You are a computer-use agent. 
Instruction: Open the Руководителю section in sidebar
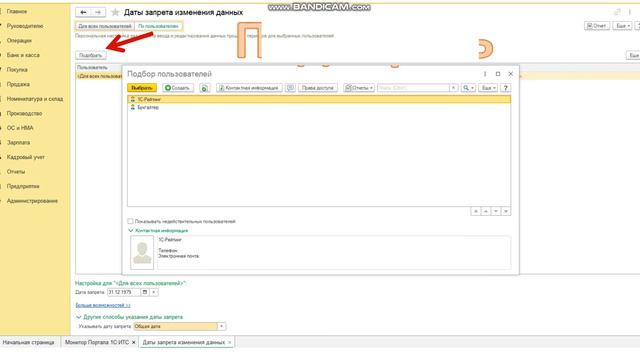point(25,26)
